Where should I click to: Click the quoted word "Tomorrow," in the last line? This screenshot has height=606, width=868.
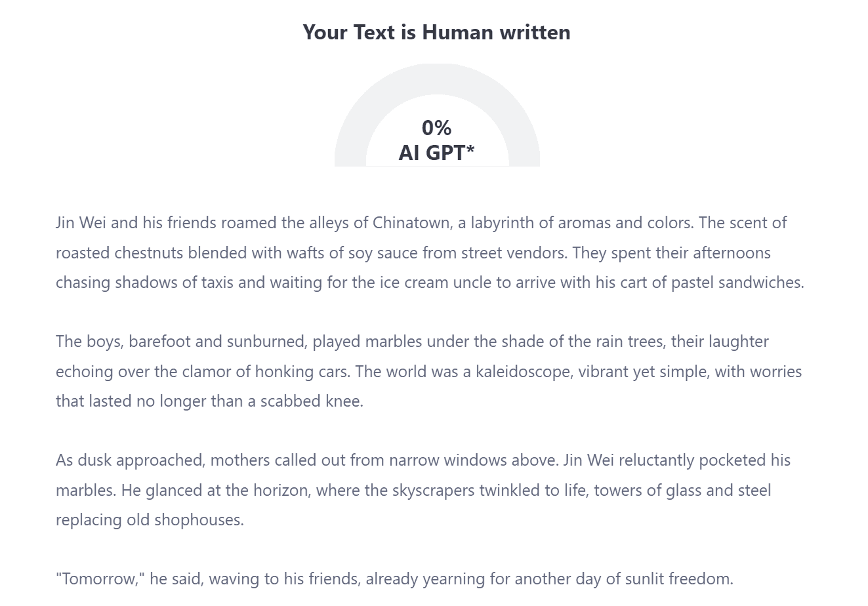pyautogui.click(x=100, y=579)
